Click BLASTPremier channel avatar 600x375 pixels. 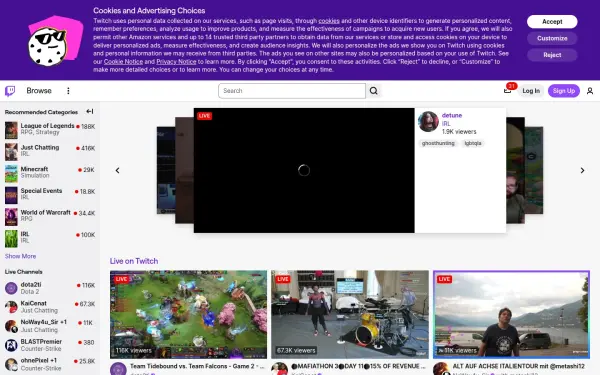[x=11, y=345]
